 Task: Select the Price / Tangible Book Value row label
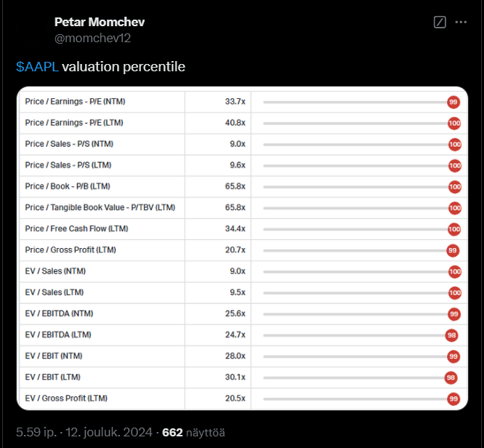100,208
